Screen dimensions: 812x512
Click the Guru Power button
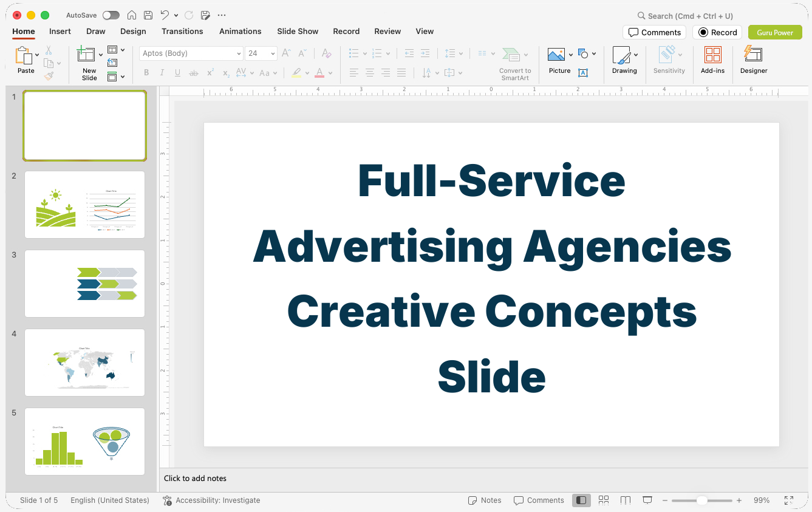point(775,32)
